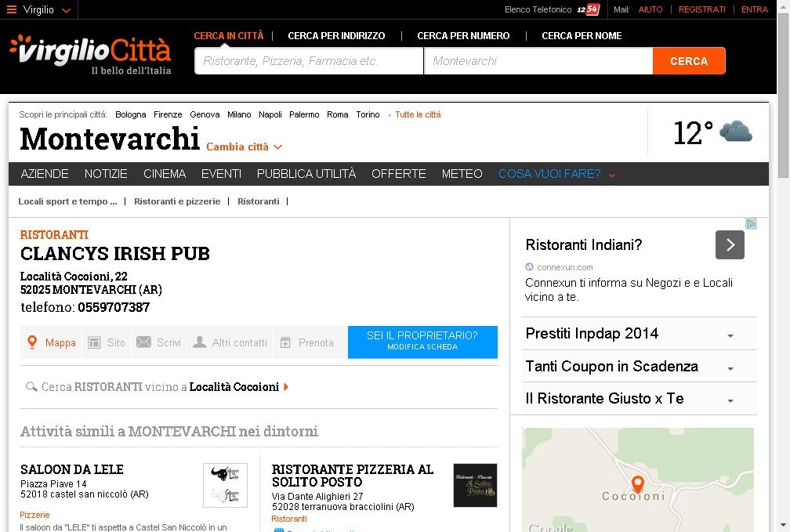Open the NOTIZIE menu item
This screenshot has height=532, width=790.
pos(106,174)
